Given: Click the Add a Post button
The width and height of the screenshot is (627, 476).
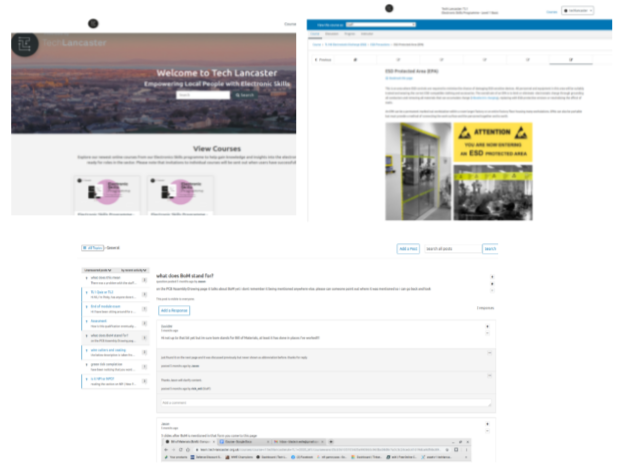Looking at the screenshot, I should (x=408, y=249).
